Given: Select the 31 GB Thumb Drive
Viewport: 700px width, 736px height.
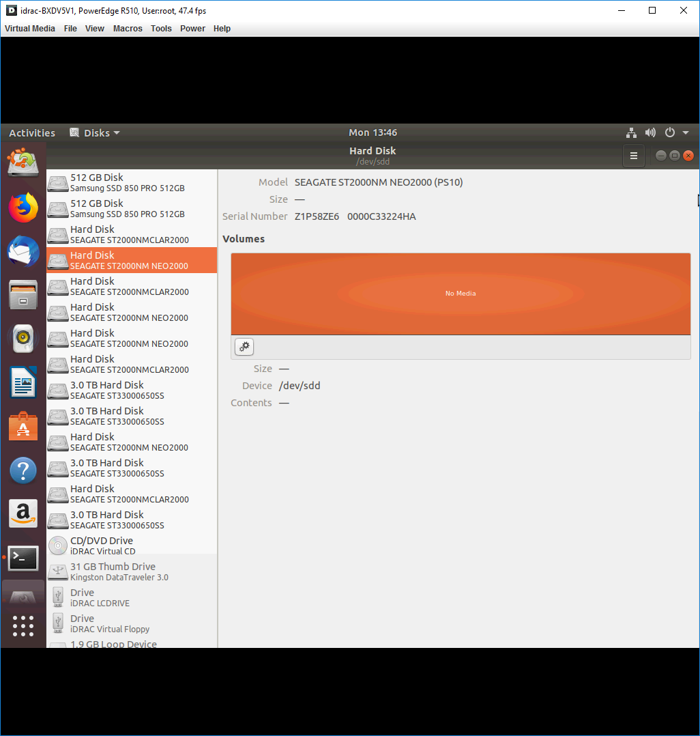Looking at the screenshot, I should click(132, 571).
